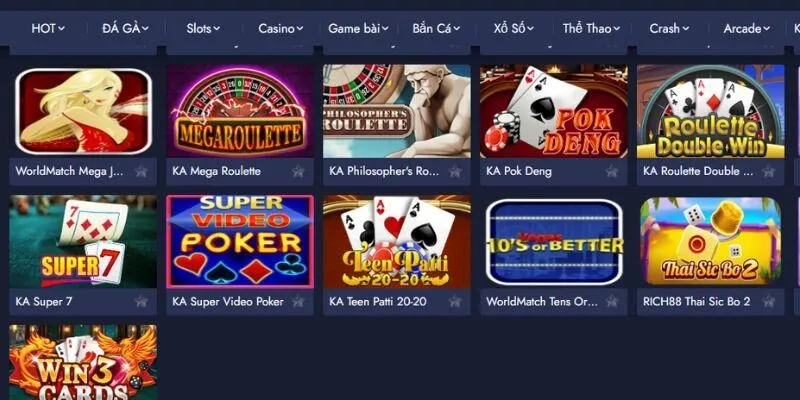Image resolution: width=800 pixels, height=400 pixels.
Task: Expand the Casino dropdown
Action: (x=281, y=29)
